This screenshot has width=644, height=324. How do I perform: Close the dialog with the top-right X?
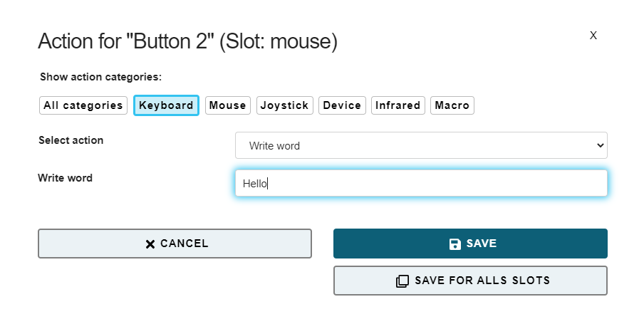coord(593,36)
